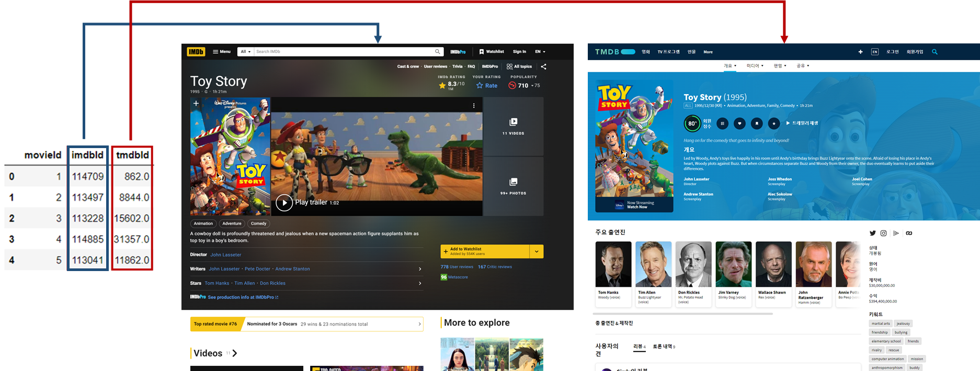Screen dimensions: 980x371
Task: Click the IMDb share icon
Action: click(543, 66)
